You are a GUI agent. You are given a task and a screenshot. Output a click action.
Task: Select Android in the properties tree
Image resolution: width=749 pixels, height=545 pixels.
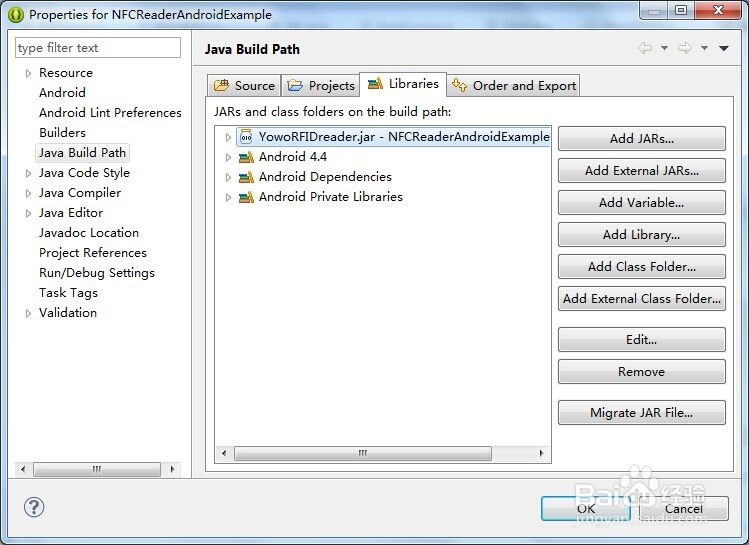pos(63,93)
